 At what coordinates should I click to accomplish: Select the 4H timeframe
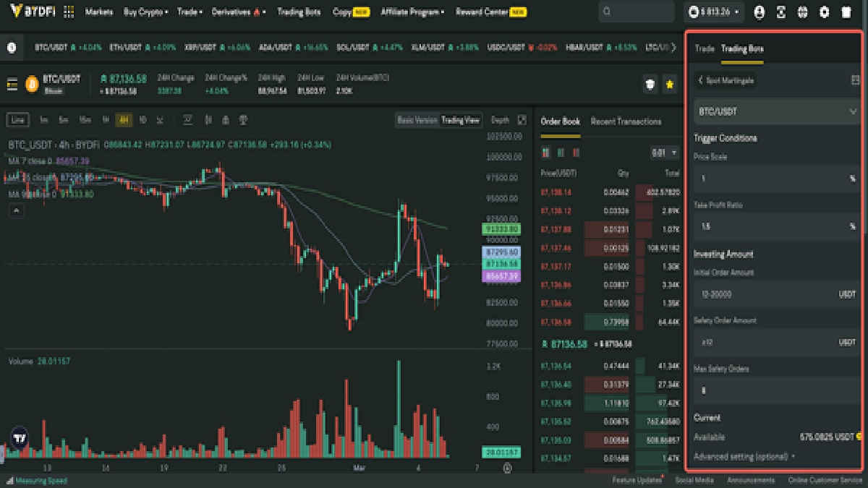124,120
